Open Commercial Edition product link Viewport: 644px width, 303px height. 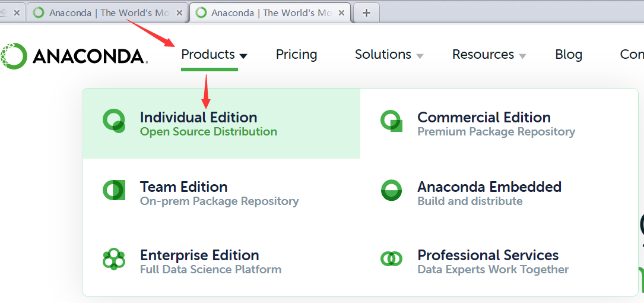[x=484, y=118]
